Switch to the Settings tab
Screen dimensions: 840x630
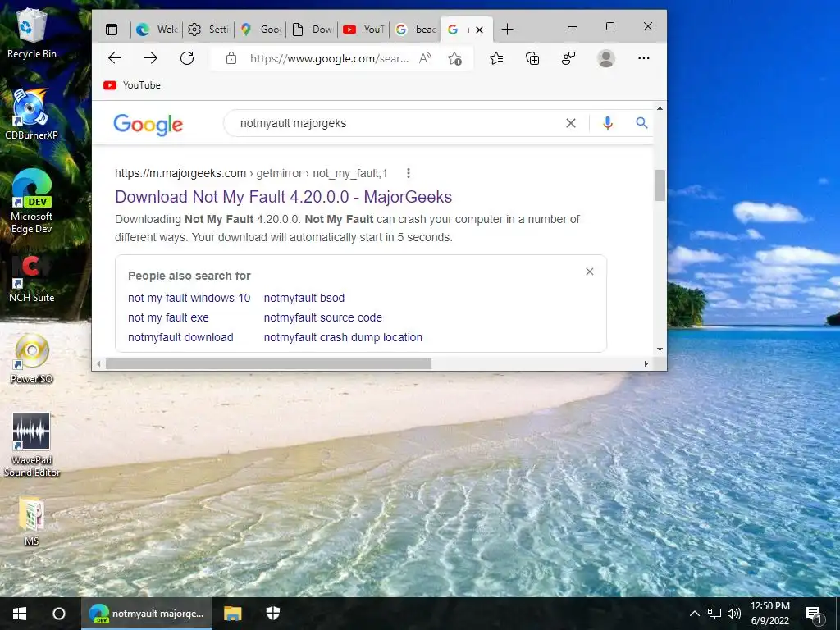click(x=208, y=30)
